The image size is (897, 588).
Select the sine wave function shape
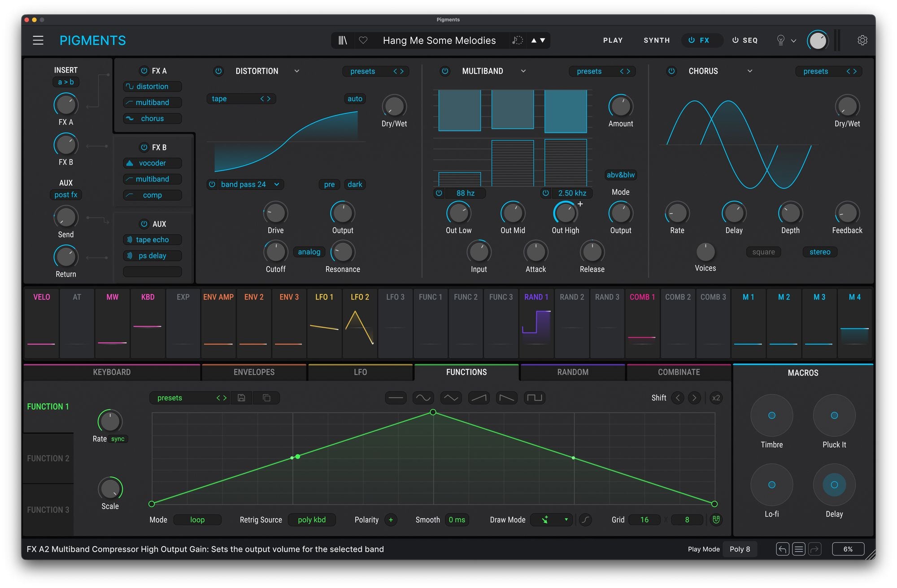pyautogui.click(x=423, y=398)
